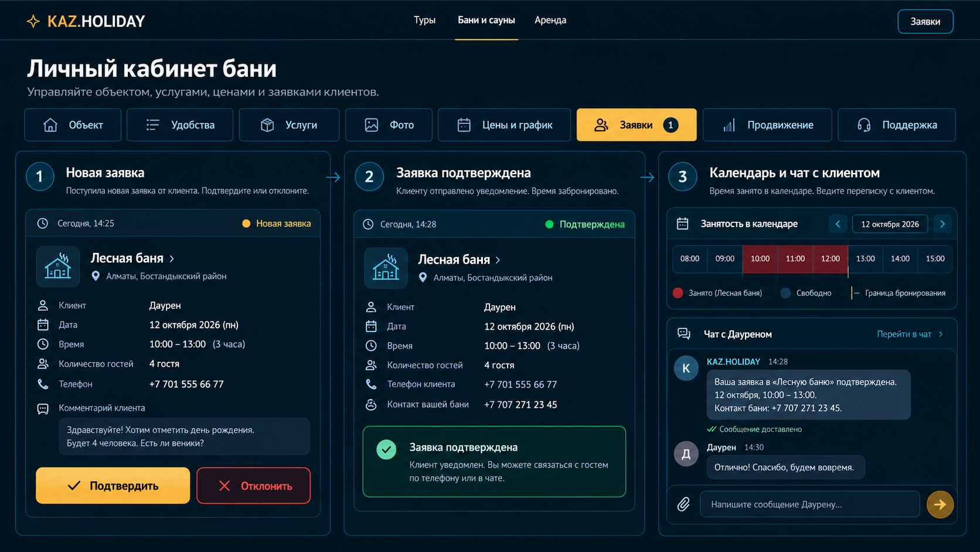Click the red Занято legend swatch

678,293
